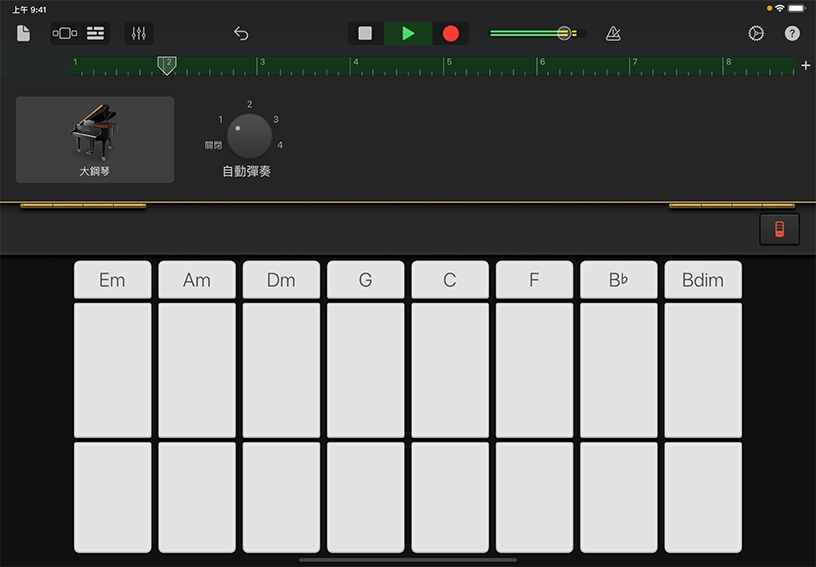Toggle the metronome
Viewport: 816px width, 567px height.
[613, 33]
